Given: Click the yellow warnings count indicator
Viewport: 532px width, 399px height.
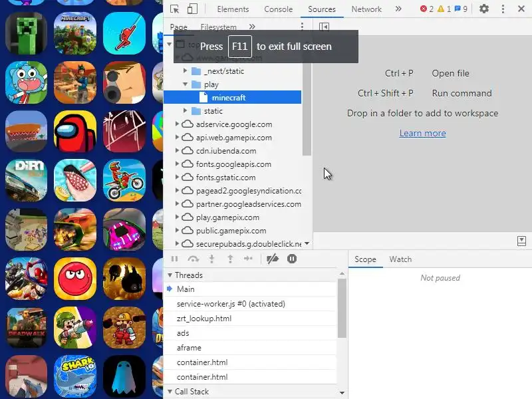Looking at the screenshot, I should click(444, 9).
